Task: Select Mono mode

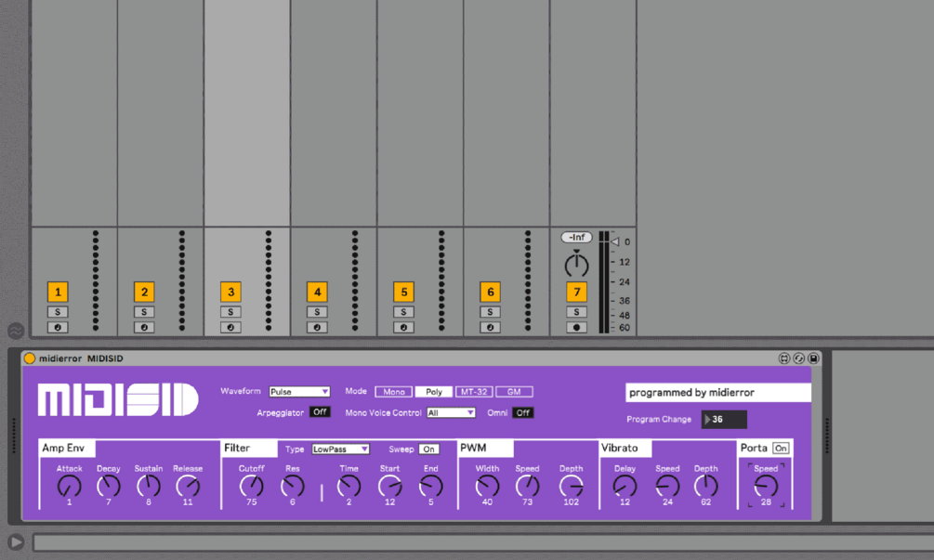Action: point(394,392)
